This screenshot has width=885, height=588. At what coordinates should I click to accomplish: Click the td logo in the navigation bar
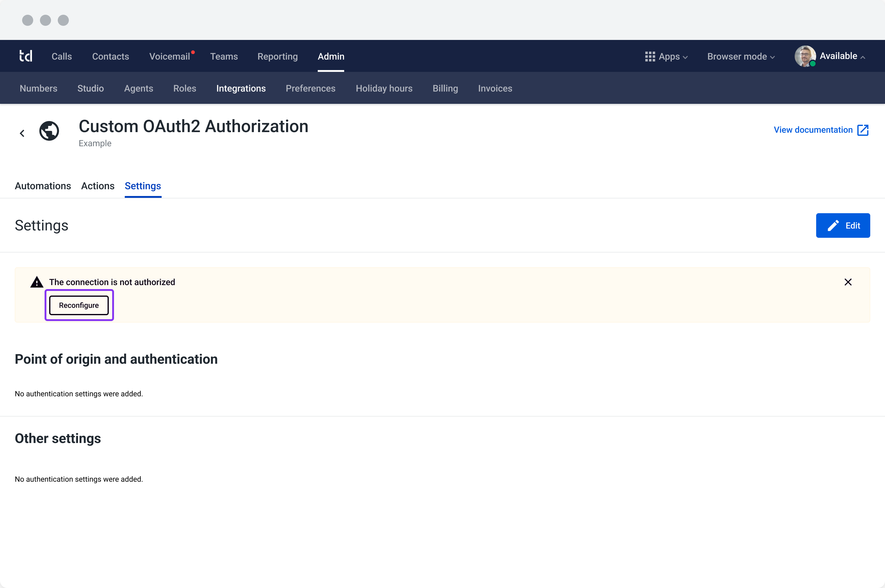click(26, 56)
